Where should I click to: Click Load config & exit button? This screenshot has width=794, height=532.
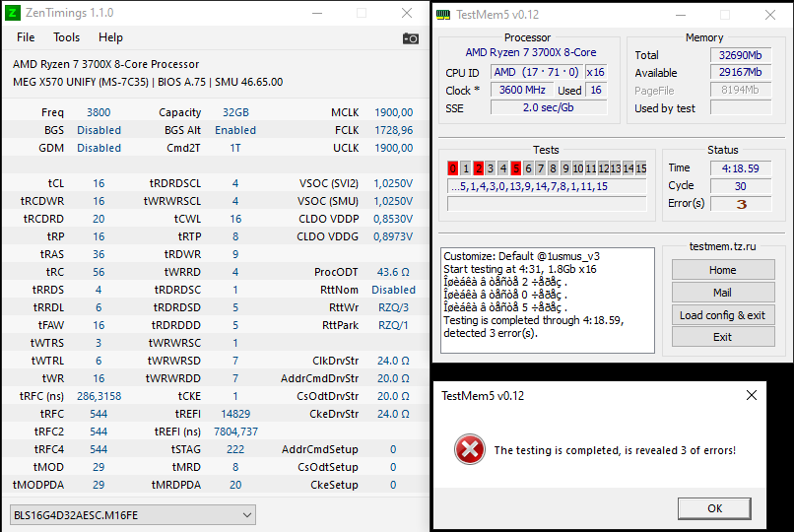point(723,315)
